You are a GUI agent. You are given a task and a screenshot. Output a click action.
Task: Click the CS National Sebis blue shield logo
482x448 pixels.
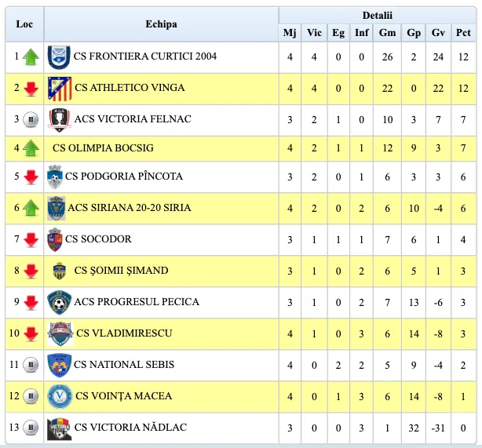point(60,365)
